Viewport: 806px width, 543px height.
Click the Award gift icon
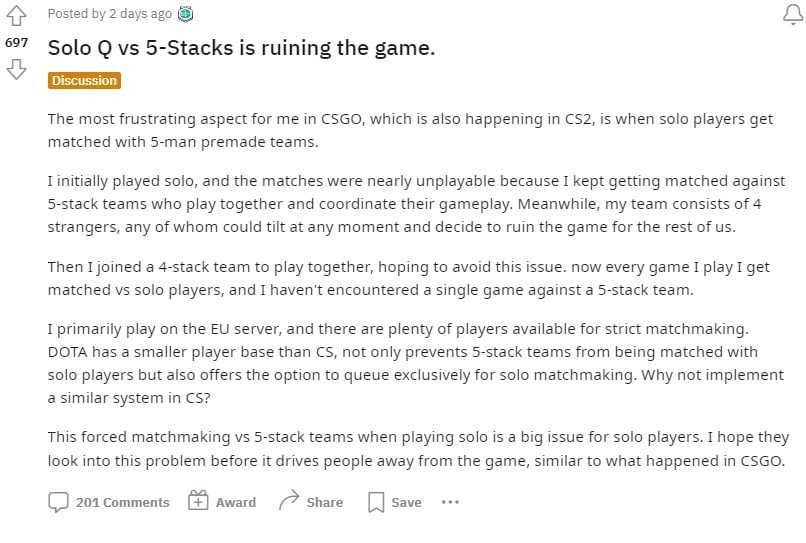click(x=198, y=500)
